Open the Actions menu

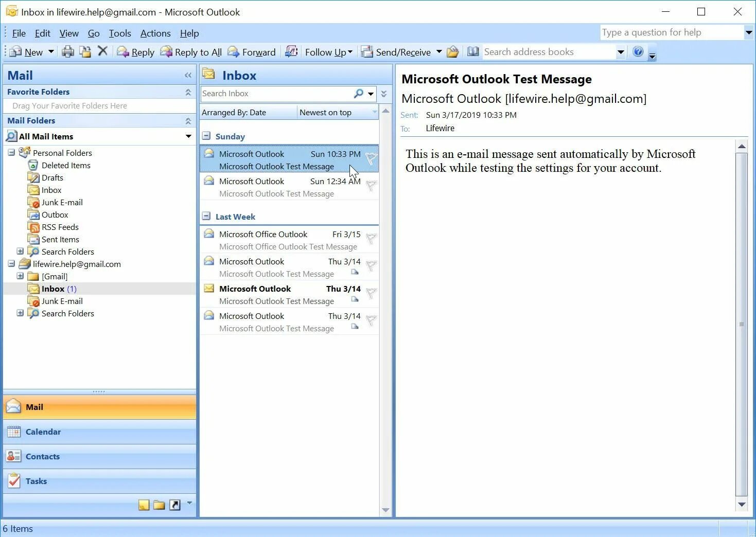pos(155,33)
